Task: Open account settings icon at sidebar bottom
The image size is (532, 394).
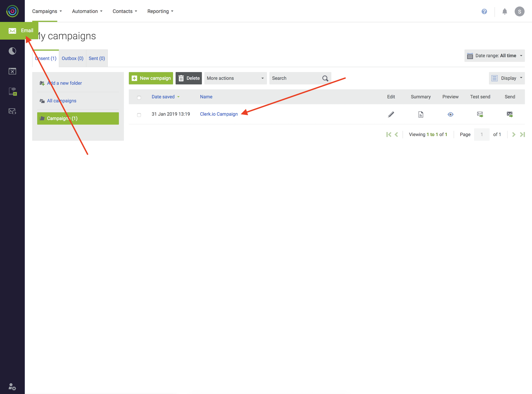Action: pyautogui.click(x=12, y=387)
